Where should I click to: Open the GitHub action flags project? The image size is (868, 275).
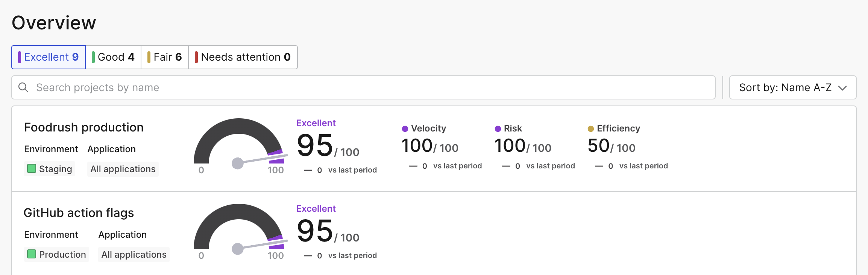tap(79, 212)
